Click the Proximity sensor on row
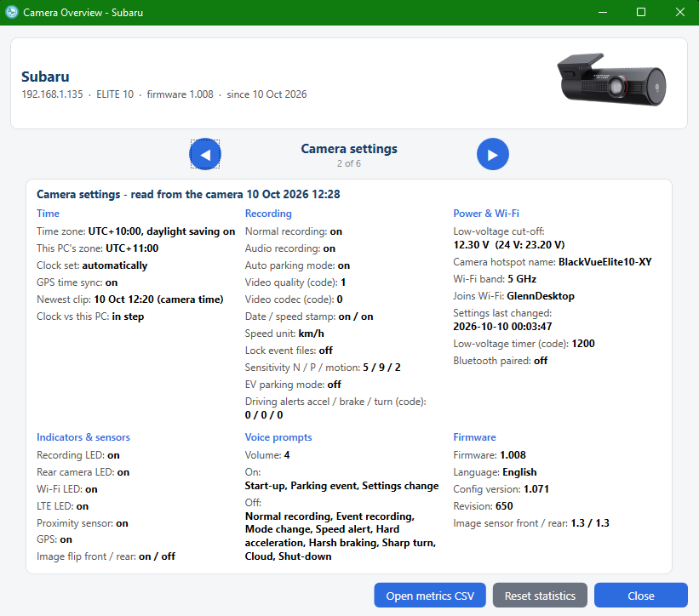Image resolution: width=699 pixels, height=616 pixels. [x=83, y=523]
